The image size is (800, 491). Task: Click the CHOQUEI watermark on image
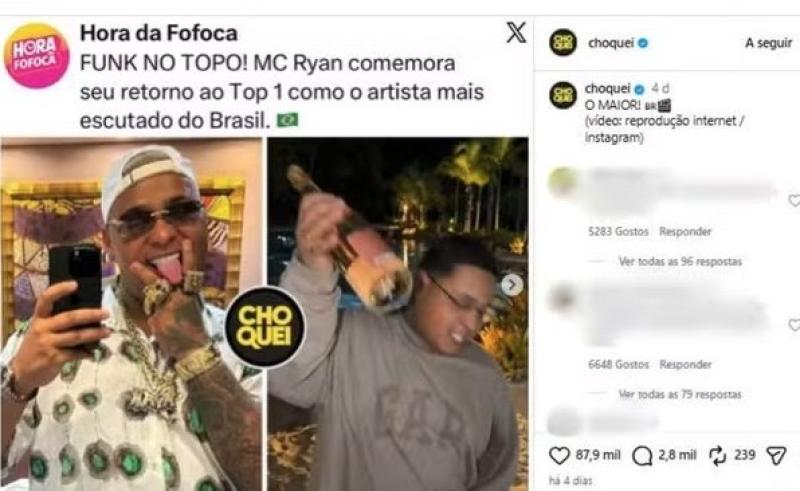pyautogui.click(x=265, y=327)
